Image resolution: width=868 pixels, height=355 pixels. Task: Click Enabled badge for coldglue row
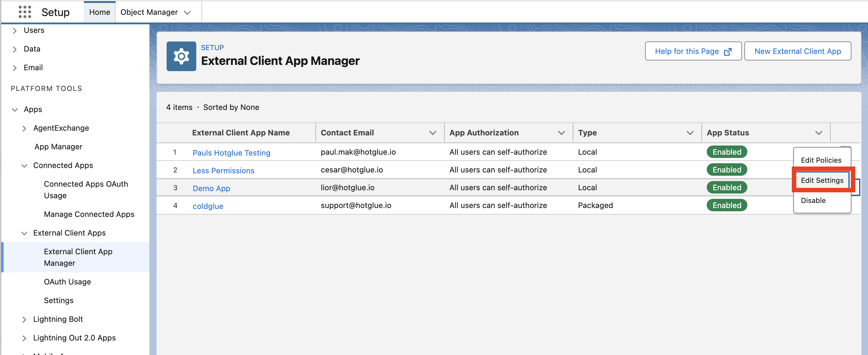coord(727,205)
